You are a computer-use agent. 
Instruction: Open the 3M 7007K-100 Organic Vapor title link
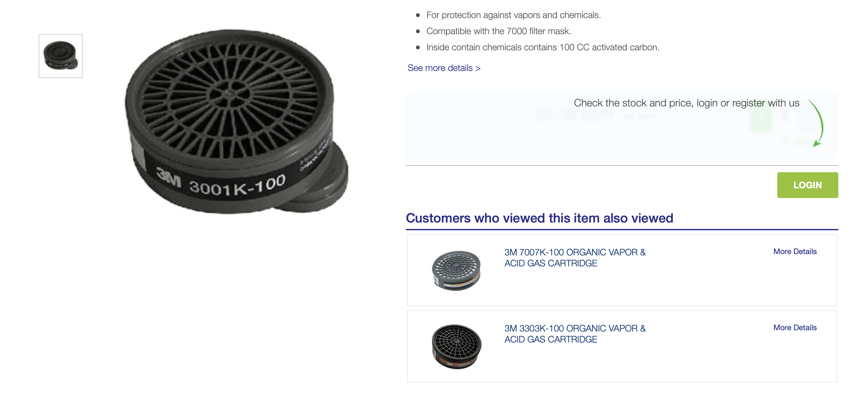pyautogui.click(x=575, y=258)
